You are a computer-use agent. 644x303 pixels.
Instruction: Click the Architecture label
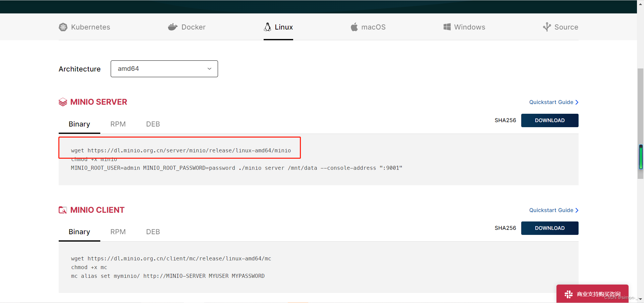79,69
